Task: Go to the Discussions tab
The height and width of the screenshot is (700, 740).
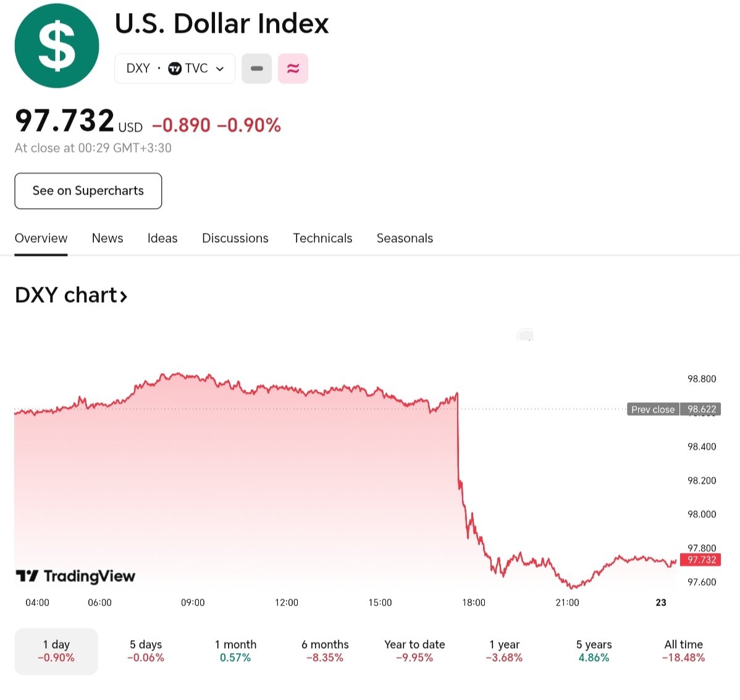Action: click(x=235, y=238)
